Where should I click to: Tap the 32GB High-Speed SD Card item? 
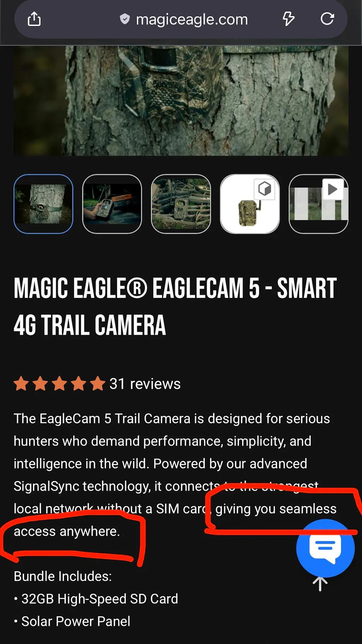point(96,599)
